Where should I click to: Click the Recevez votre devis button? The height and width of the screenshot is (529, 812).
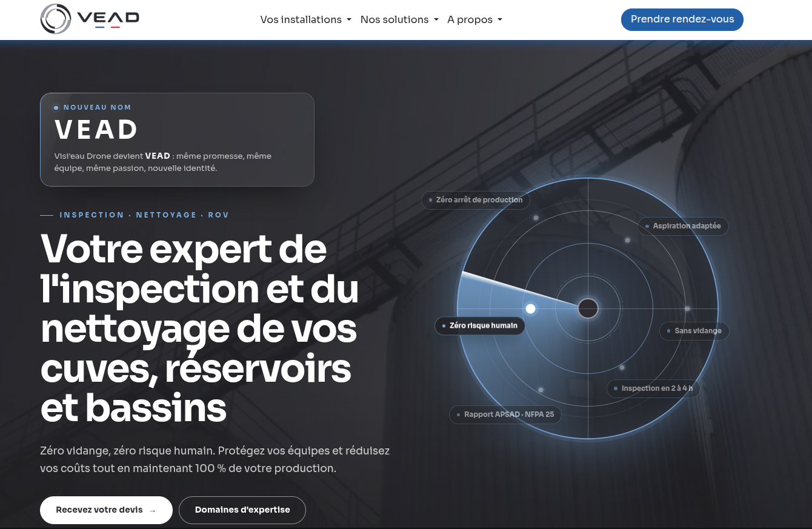click(x=106, y=510)
